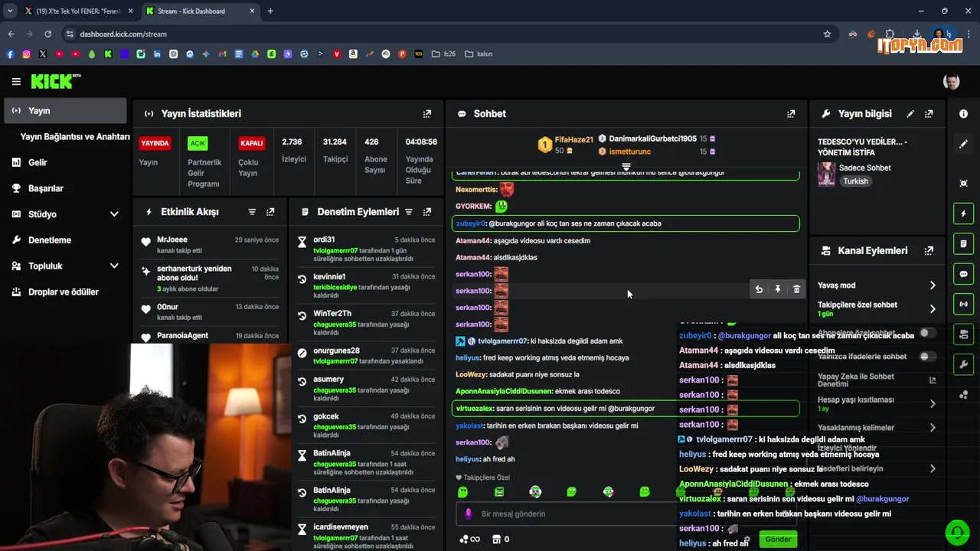Click the green Gönder send button
The width and height of the screenshot is (980, 551).
(x=778, y=539)
